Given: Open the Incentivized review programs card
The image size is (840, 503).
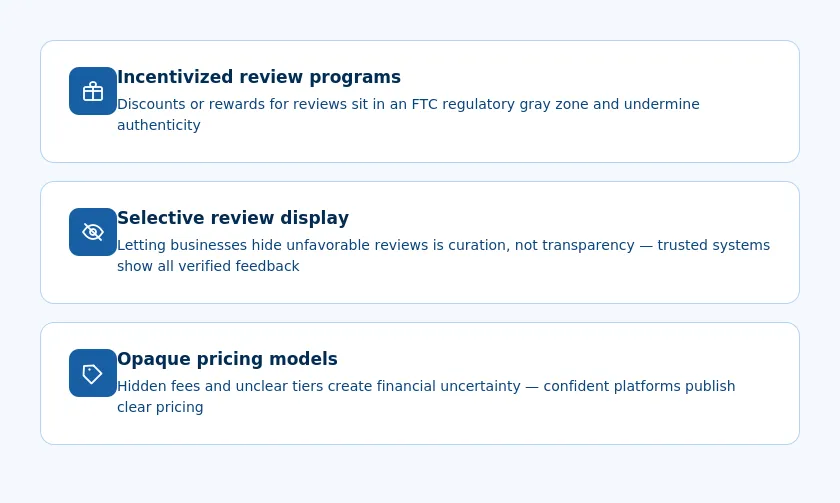Looking at the screenshot, I should pos(420,101).
